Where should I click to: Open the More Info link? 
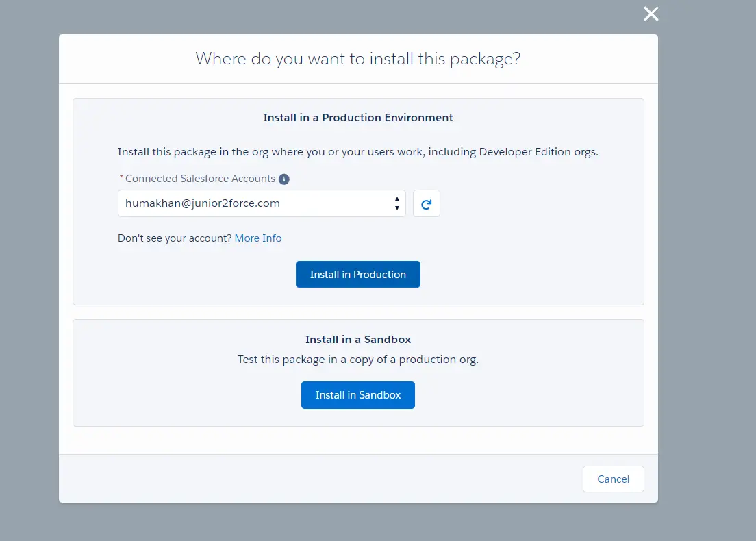[x=258, y=238]
